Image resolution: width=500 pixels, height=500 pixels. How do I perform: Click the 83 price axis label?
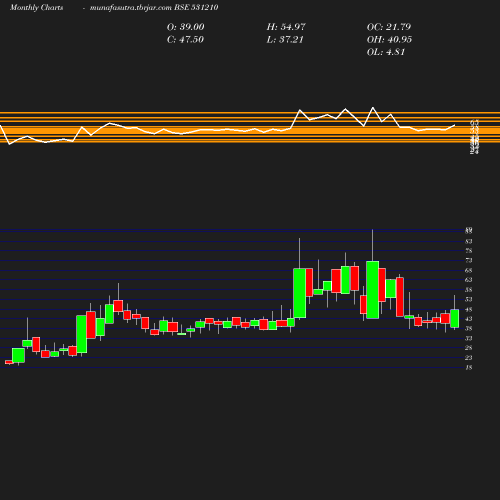click(x=469, y=241)
